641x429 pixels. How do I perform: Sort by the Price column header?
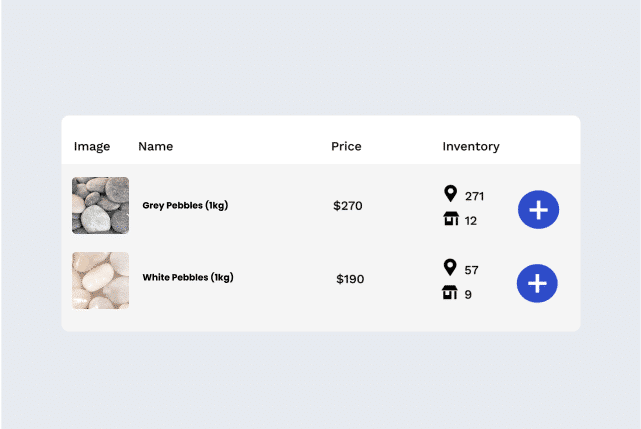(x=346, y=146)
